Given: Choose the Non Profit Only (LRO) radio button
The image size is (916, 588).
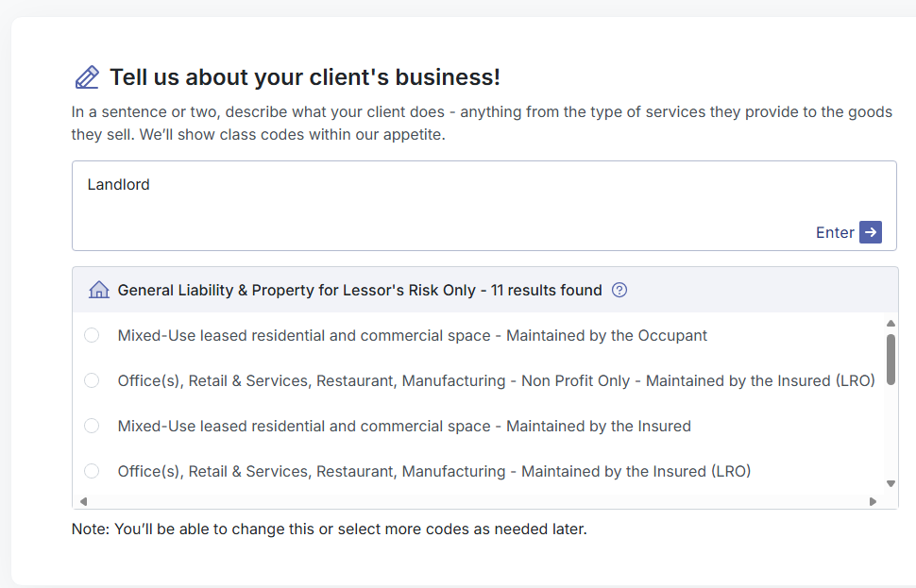Looking at the screenshot, I should tap(92, 380).
